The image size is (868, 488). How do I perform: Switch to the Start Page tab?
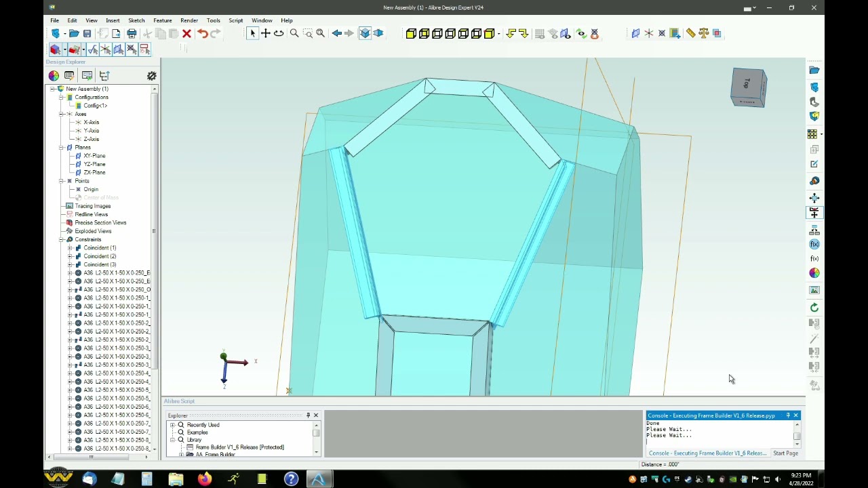pos(785,453)
